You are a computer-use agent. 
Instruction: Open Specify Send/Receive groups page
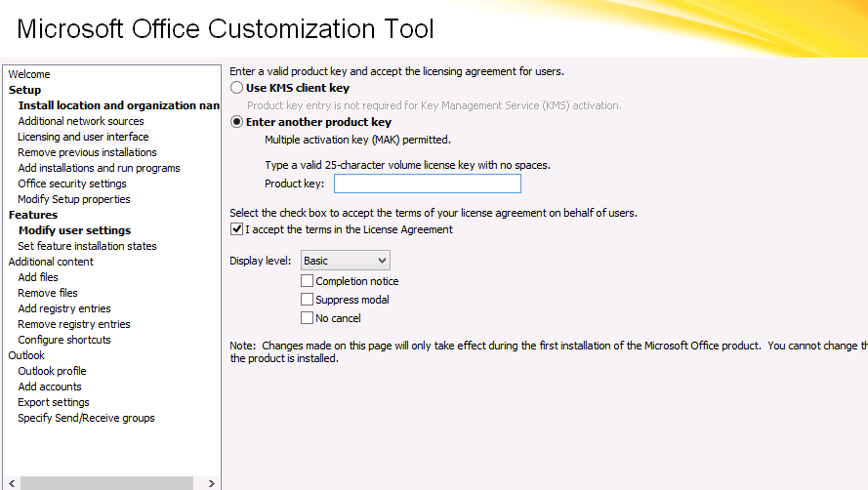coord(86,418)
